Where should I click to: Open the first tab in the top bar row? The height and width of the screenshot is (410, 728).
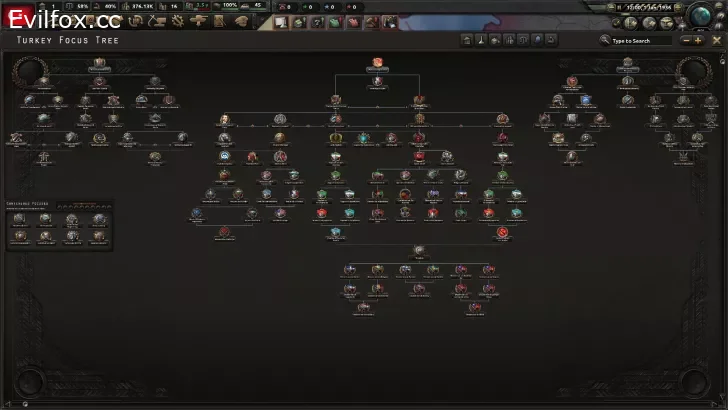point(282,22)
